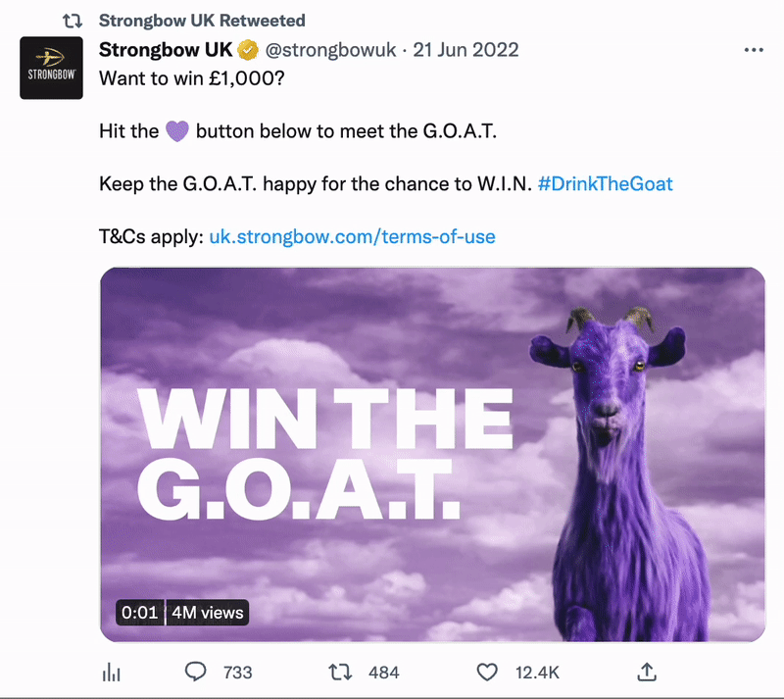Open the uk.strongbow.com/terms-of-use link
Screen dimensions: 784x699
click(352, 236)
